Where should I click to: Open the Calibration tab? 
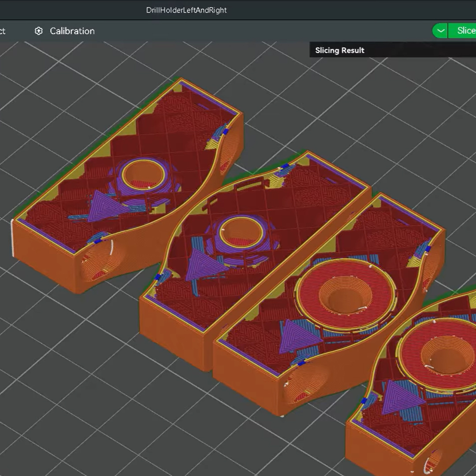pyautogui.click(x=64, y=31)
